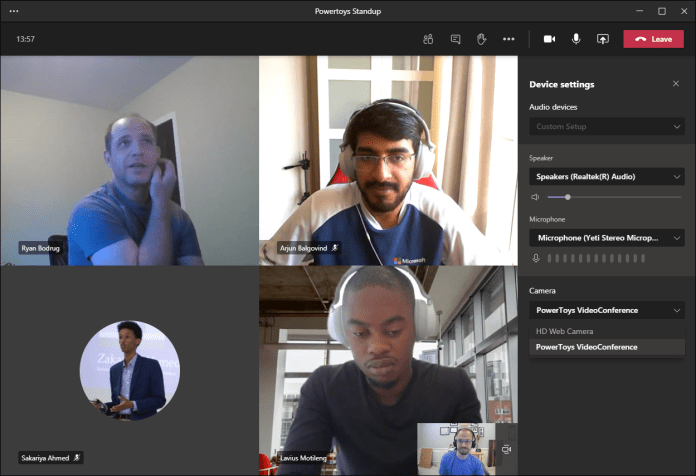Open more actions ellipsis in meeting toolbar
The height and width of the screenshot is (476, 696).
509,39
